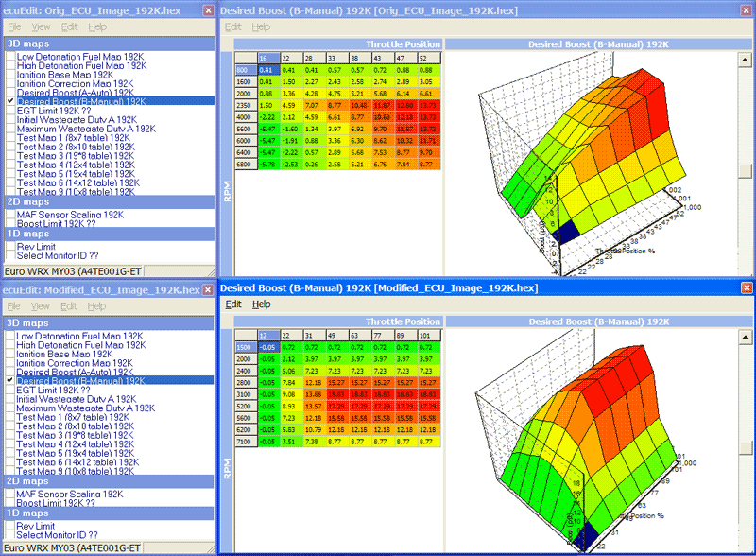Check MAF Sensor Scaling in Orig window
This screenshot has height=556, width=756.
(x=10, y=215)
